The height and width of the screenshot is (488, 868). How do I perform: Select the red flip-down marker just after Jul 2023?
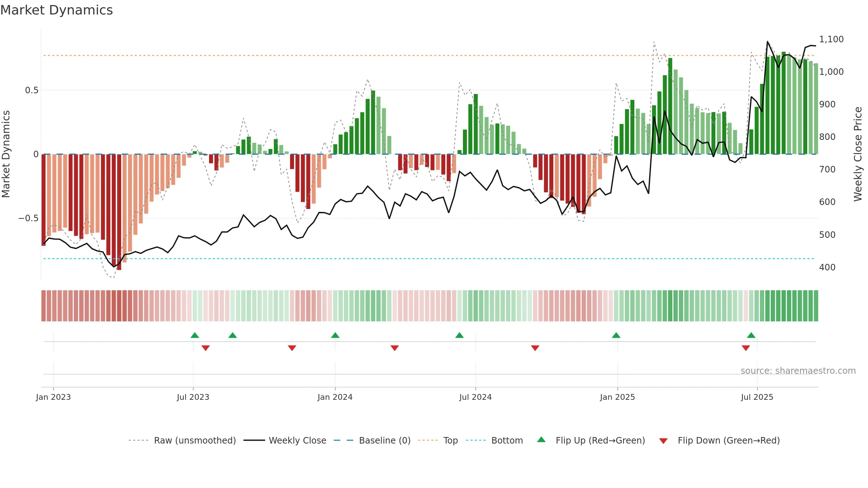(205, 348)
